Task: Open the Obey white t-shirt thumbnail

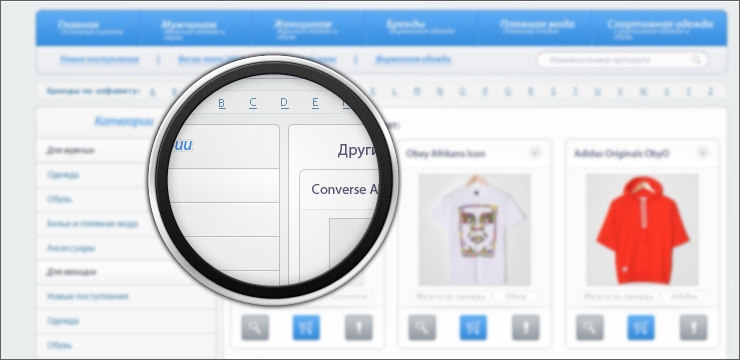Action: (474, 229)
